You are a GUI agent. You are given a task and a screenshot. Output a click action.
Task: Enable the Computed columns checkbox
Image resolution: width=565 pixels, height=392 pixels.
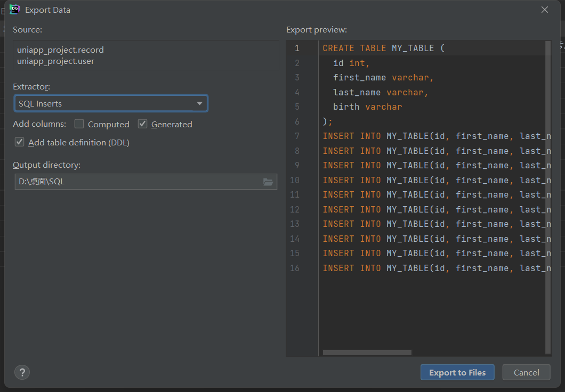click(79, 124)
